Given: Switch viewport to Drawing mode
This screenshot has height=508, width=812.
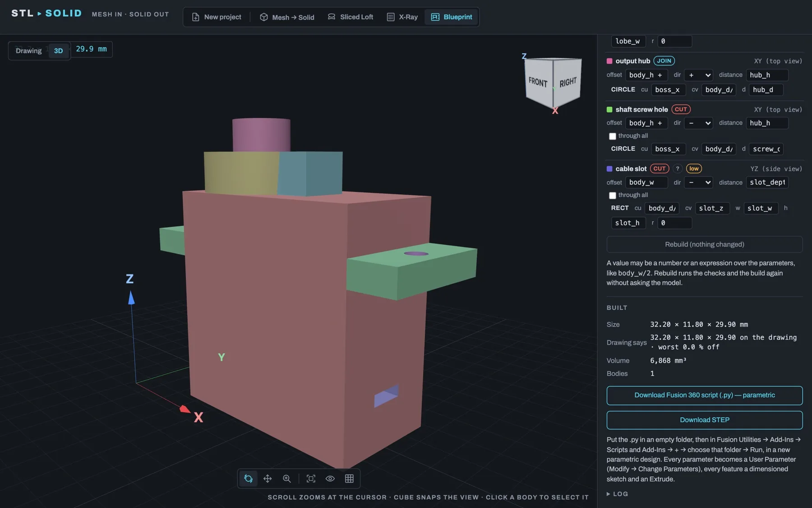Looking at the screenshot, I should coord(28,51).
